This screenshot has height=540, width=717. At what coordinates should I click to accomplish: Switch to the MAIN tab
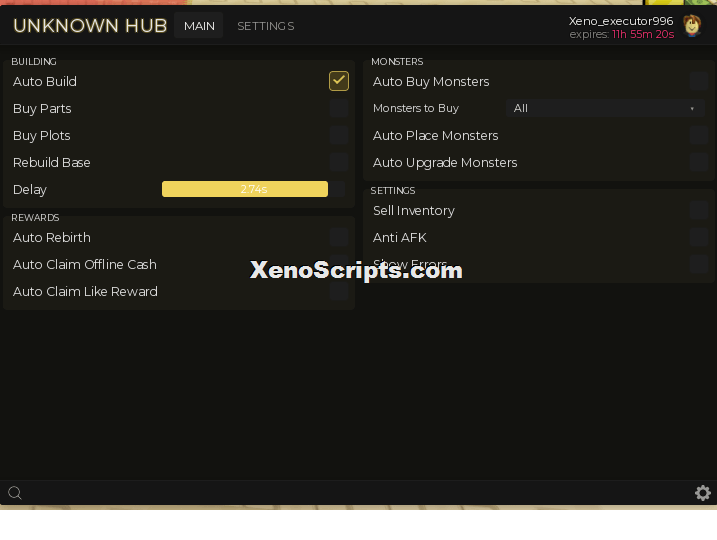[199, 26]
